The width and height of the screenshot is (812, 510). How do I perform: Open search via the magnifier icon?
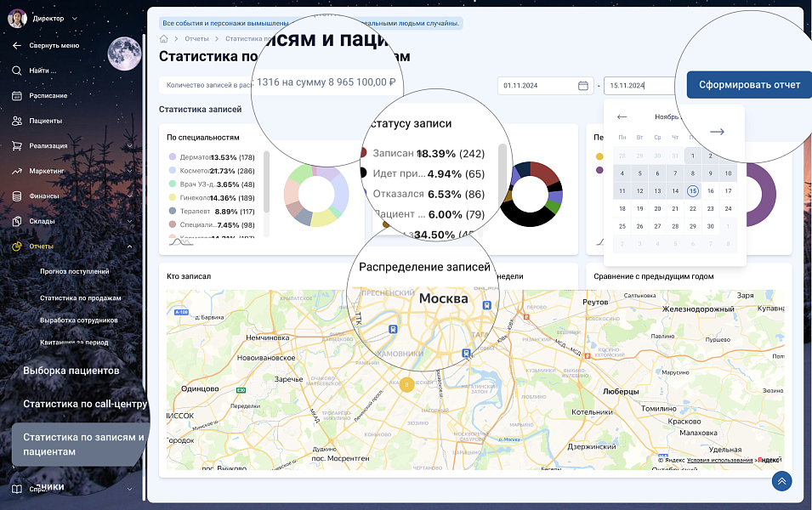[x=17, y=71]
